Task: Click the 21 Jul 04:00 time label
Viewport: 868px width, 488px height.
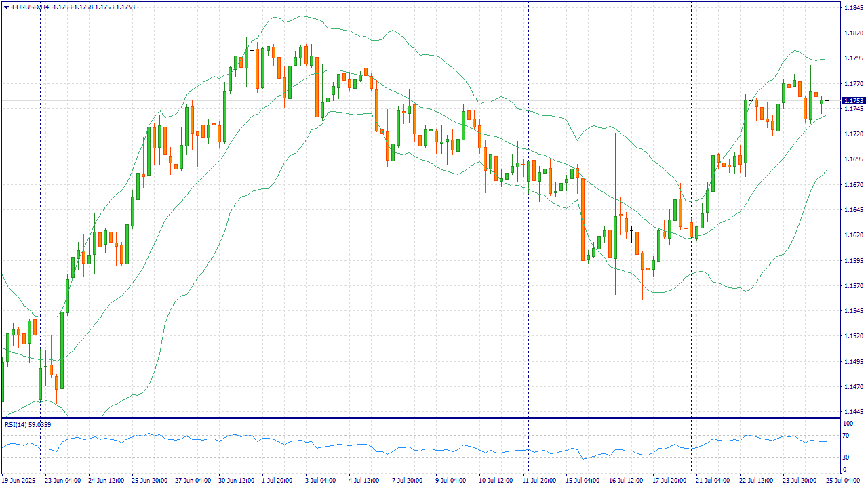Action: pyautogui.click(x=712, y=480)
